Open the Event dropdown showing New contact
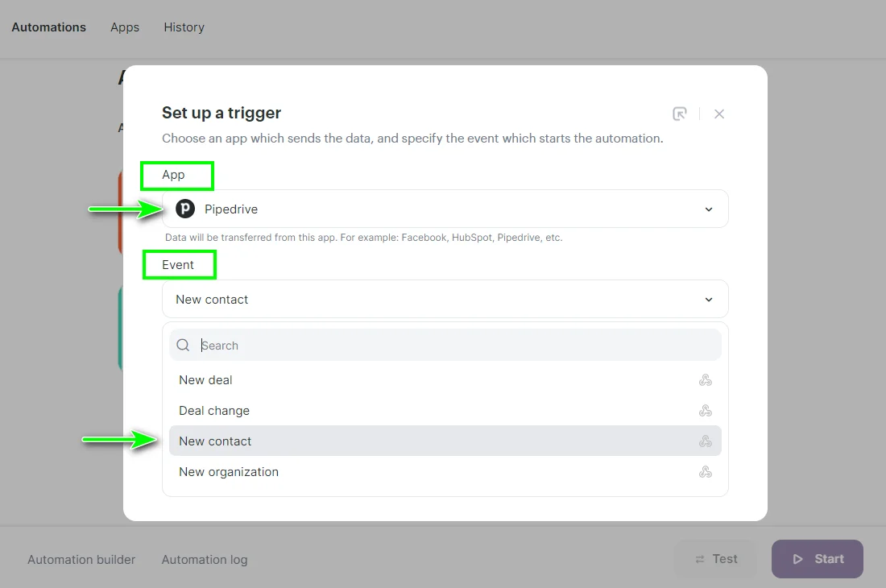The height and width of the screenshot is (588, 886). pos(445,299)
